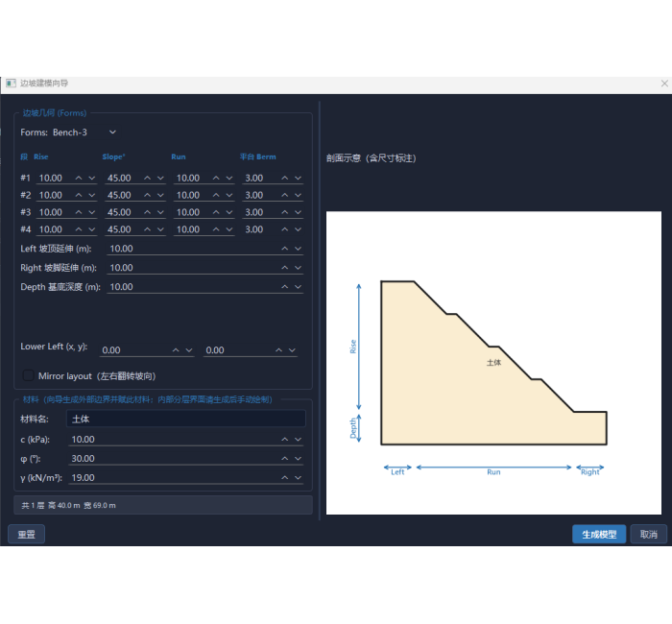This screenshot has width=672, height=624.
Task: Close the 边坡建模向导 dialog
Action: [664, 84]
